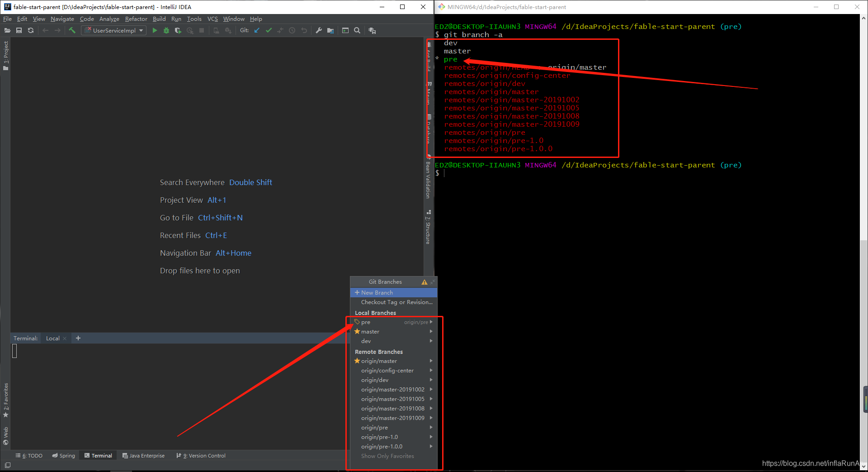Toggle the Web tool window
The width and height of the screenshot is (868, 472).
6,436
